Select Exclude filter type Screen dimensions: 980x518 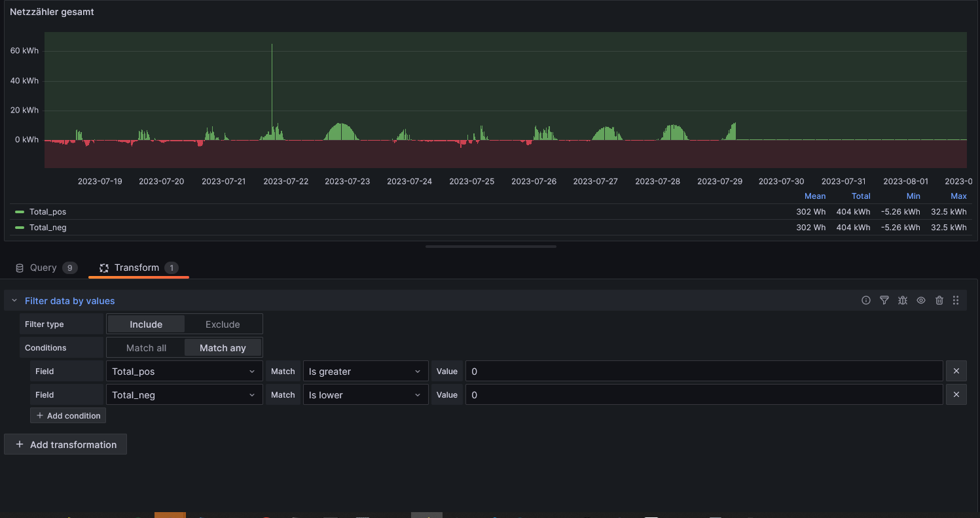point(223,324)
